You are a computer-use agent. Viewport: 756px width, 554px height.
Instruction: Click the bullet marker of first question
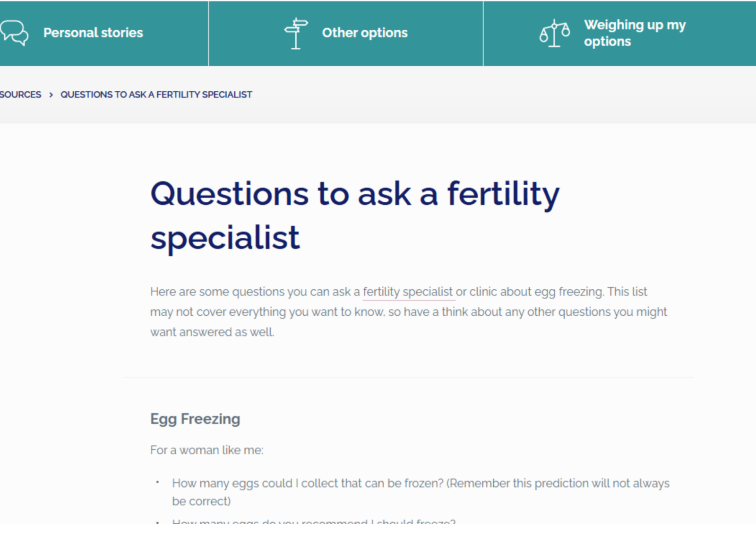[157, 483]
